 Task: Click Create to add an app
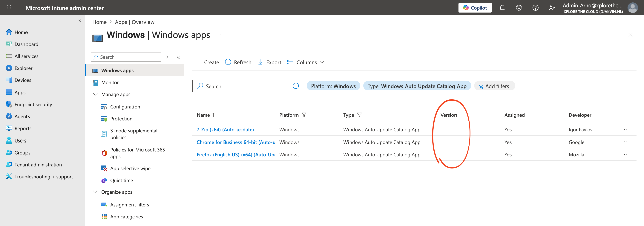click(207, 62)
